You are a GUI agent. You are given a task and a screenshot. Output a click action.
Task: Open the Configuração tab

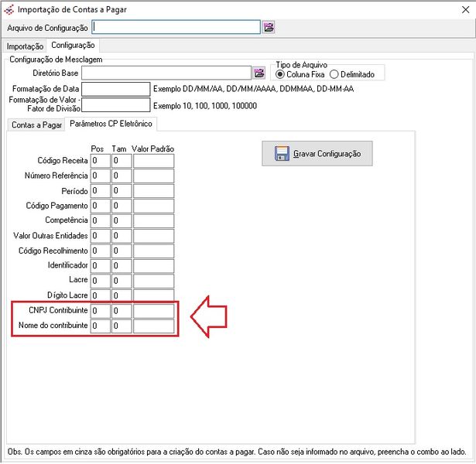[x=73, y=46]
